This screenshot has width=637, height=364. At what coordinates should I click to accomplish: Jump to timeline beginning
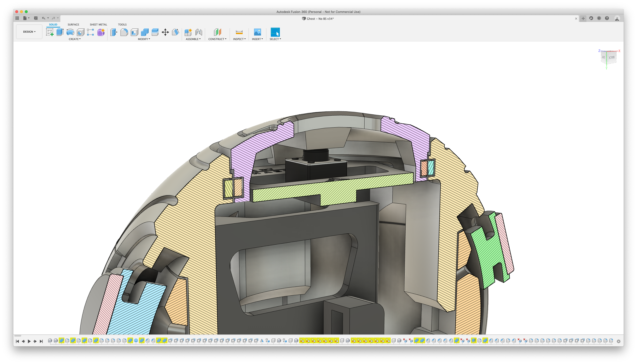tap(17, 341)
